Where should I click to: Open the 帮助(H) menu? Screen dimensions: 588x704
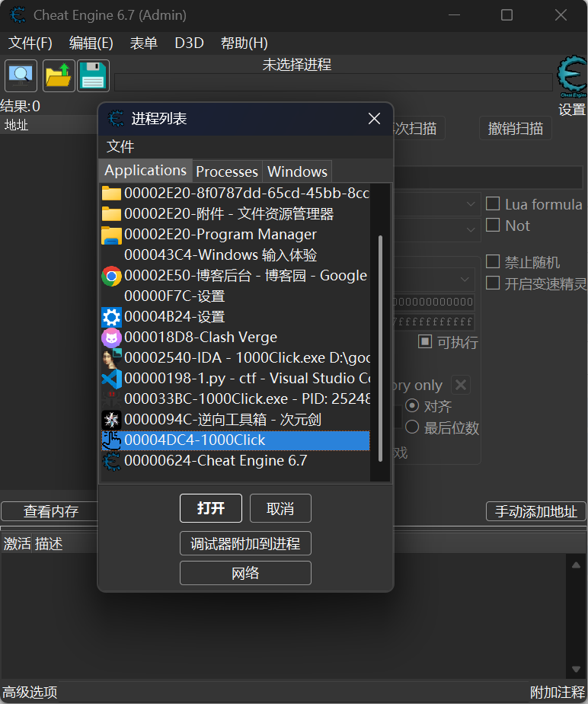click(x=244, y=43)
